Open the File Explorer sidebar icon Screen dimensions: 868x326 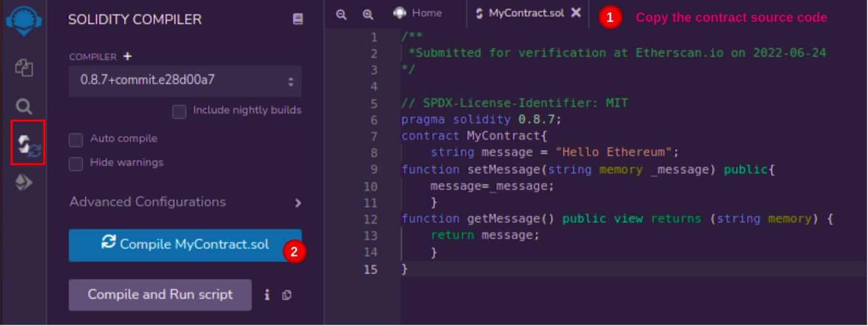[x=24, y=67]
